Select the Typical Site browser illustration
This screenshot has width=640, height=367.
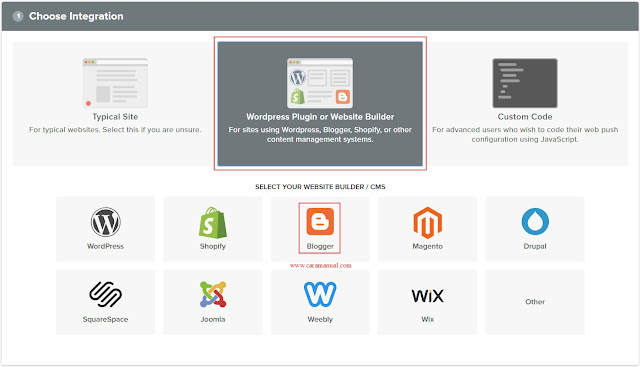[115, 83]
